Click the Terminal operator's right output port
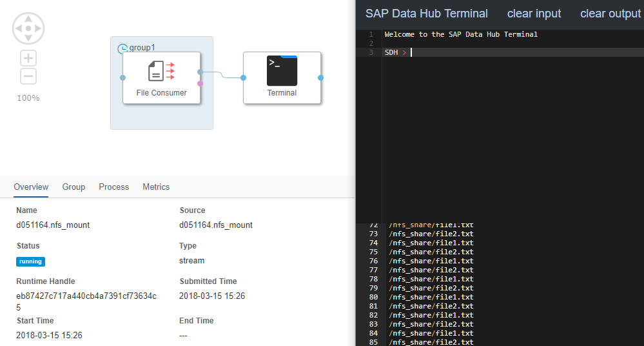644x346 pixels. pos(321,77)
